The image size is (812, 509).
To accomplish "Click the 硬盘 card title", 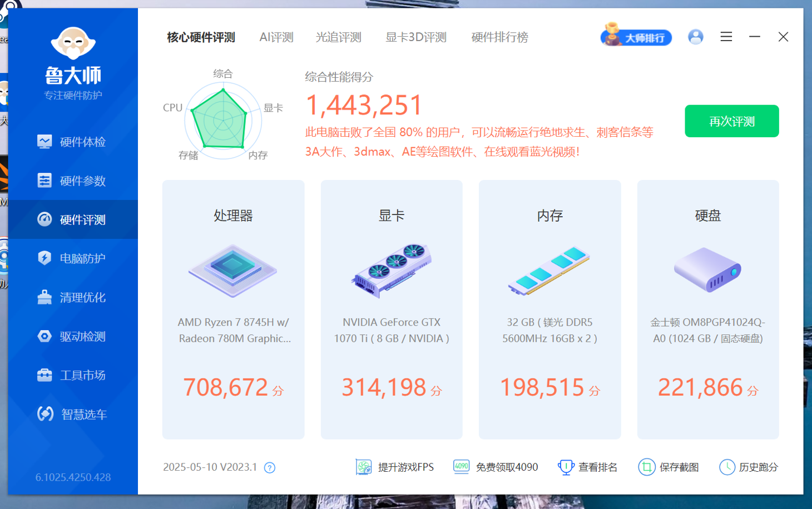I will tap(707, 216).
